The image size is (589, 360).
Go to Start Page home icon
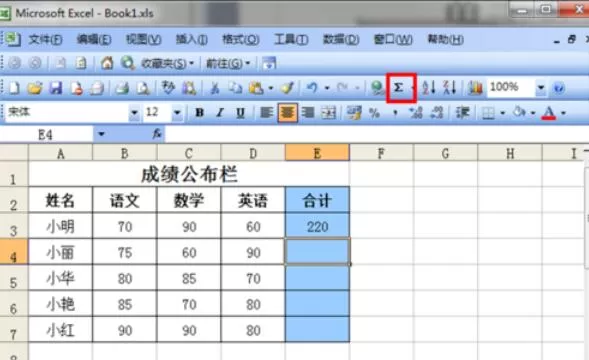107,63
